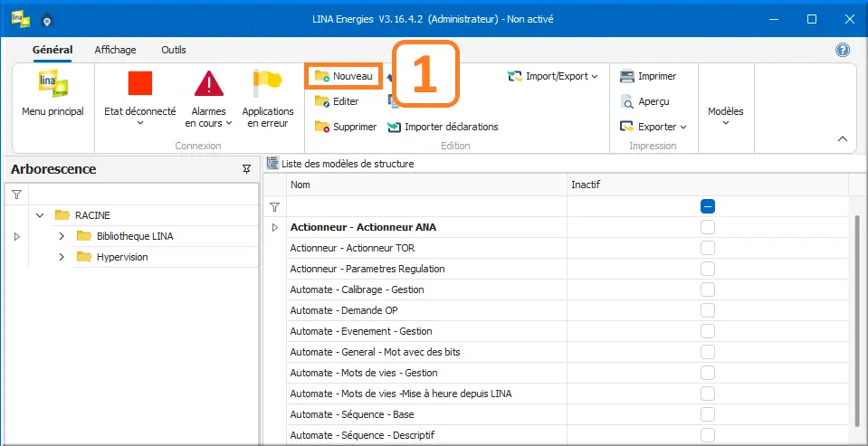Open the help question mark icon
This screenshot has width=868, height=446.
843,51
